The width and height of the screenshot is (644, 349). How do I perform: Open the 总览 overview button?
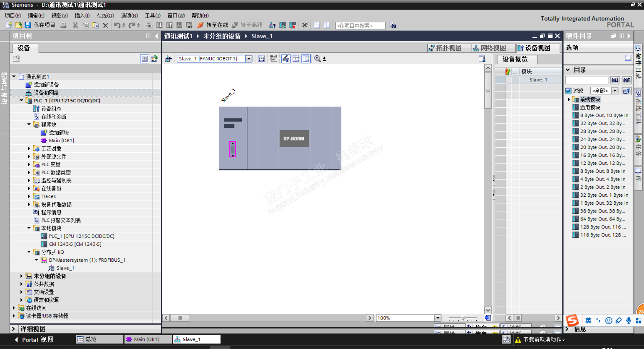pyautogui.click(x=99, y=339)
